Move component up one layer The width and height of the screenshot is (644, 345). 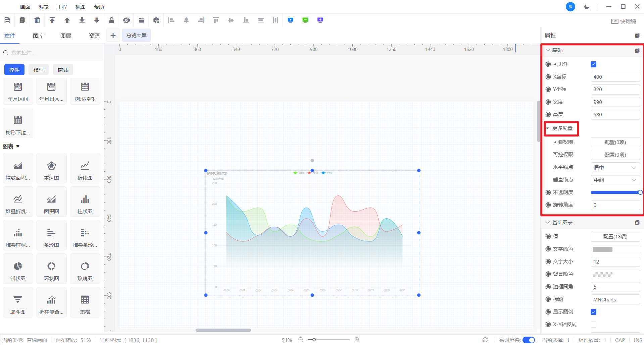point(67,20)
